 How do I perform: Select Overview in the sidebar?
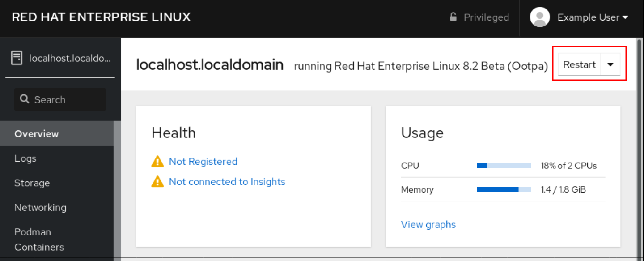[x=36, y=134]
